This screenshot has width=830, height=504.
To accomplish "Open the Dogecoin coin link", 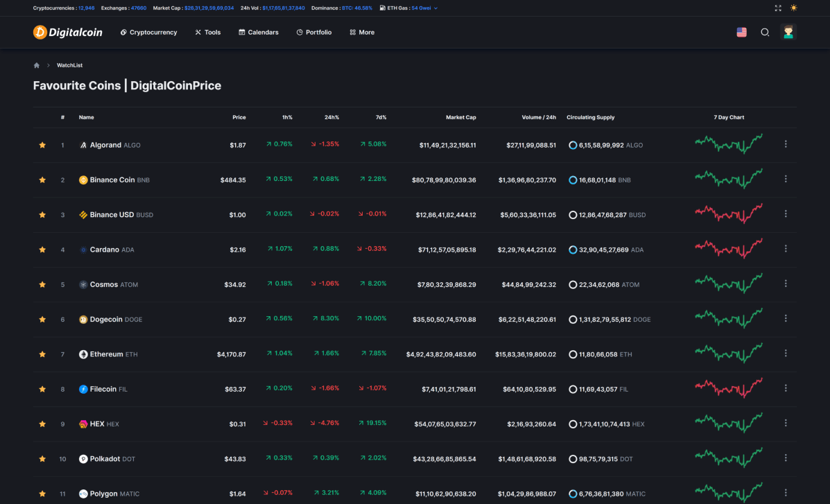I will coord(116,320).
